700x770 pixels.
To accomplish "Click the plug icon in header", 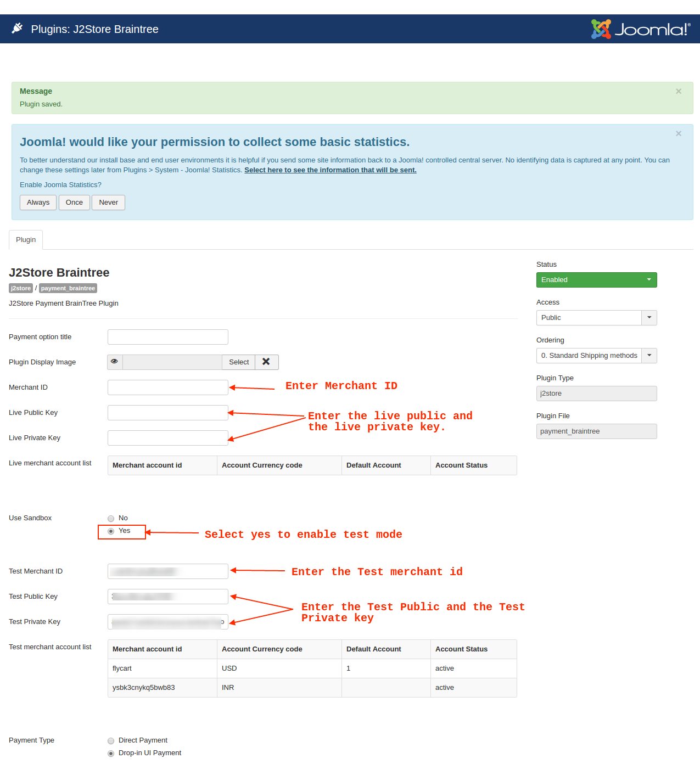I will pos(18,29).
